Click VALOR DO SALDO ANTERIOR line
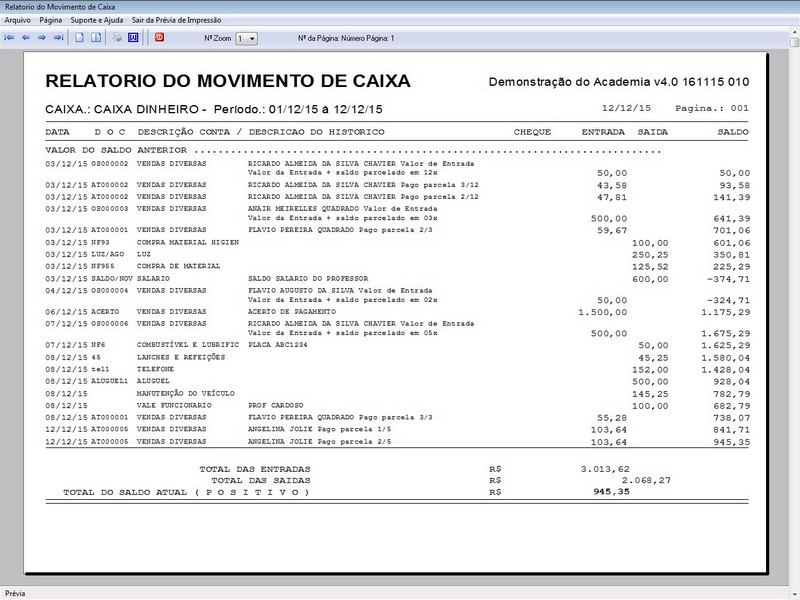 (x=353, y=151)
